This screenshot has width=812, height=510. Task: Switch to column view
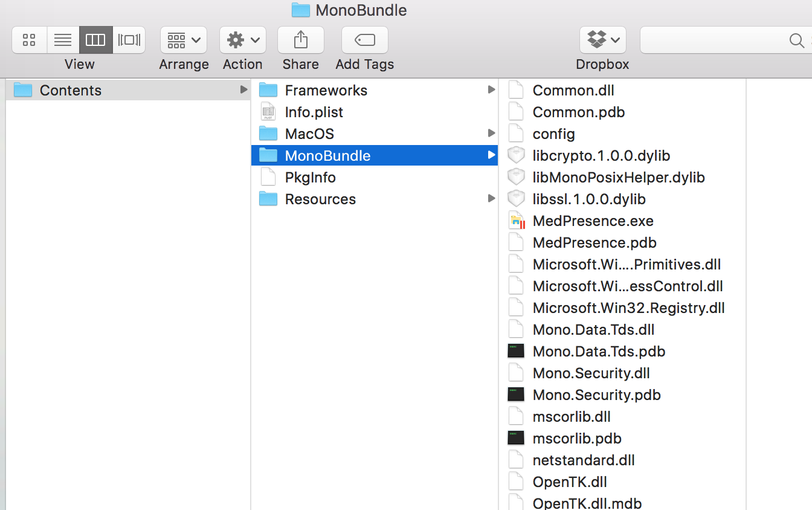coord(95,40)
